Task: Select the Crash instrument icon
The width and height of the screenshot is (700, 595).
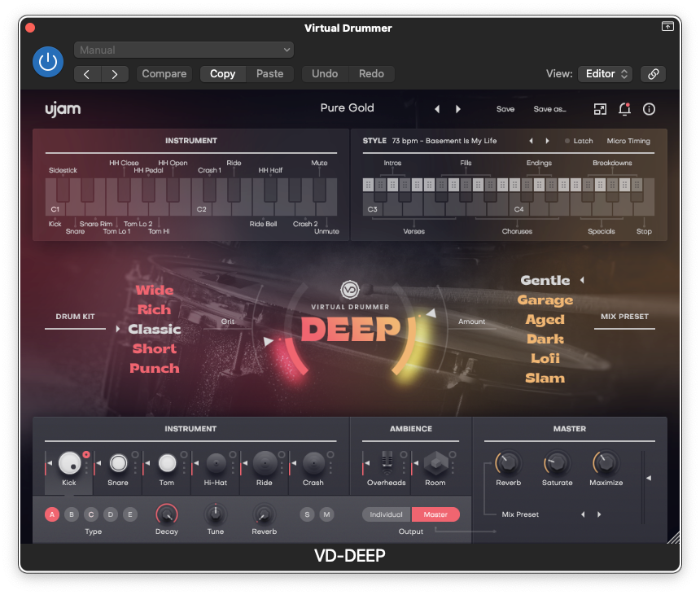Action: (x=313, y=463)
